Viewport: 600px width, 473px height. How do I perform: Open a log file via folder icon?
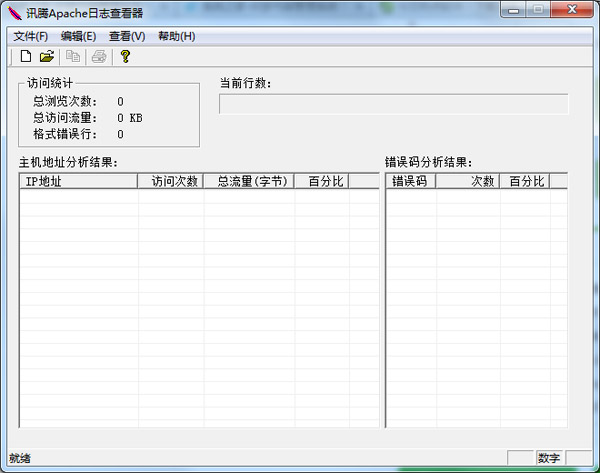[46, 57]
